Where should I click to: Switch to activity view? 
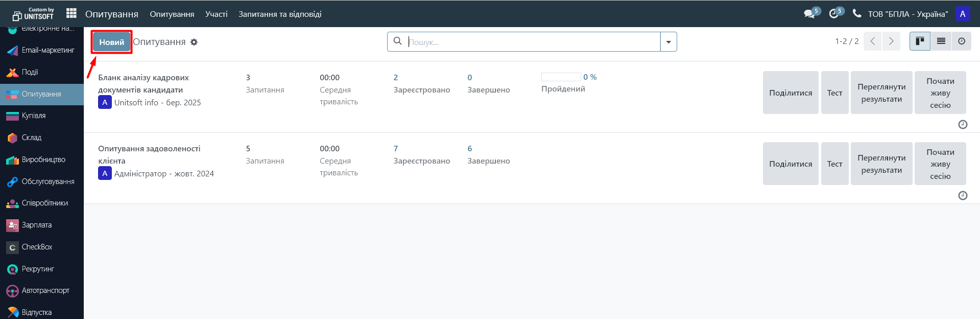(x=962, y=41)
